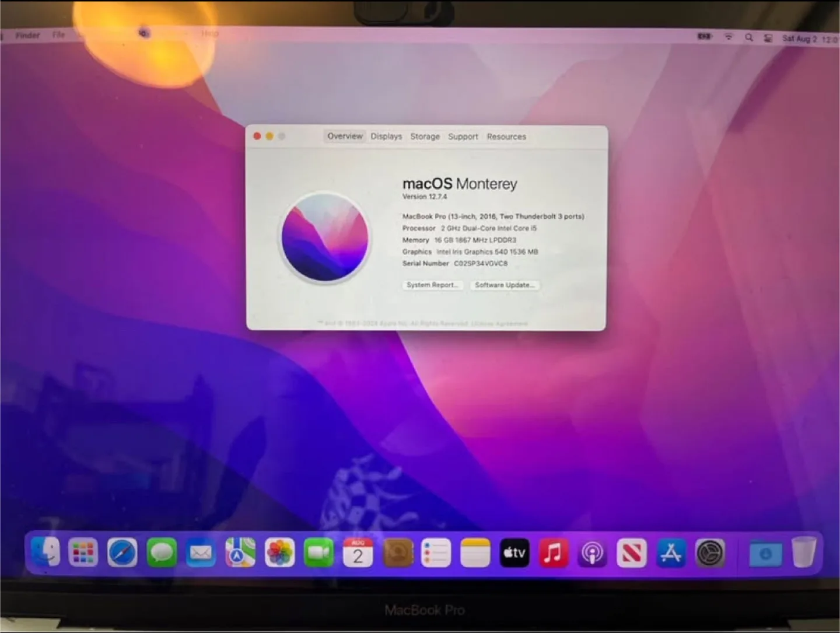Open the Podcasts app
The height and width of the screenshot is (633, 840).
(x=592, y=553)
